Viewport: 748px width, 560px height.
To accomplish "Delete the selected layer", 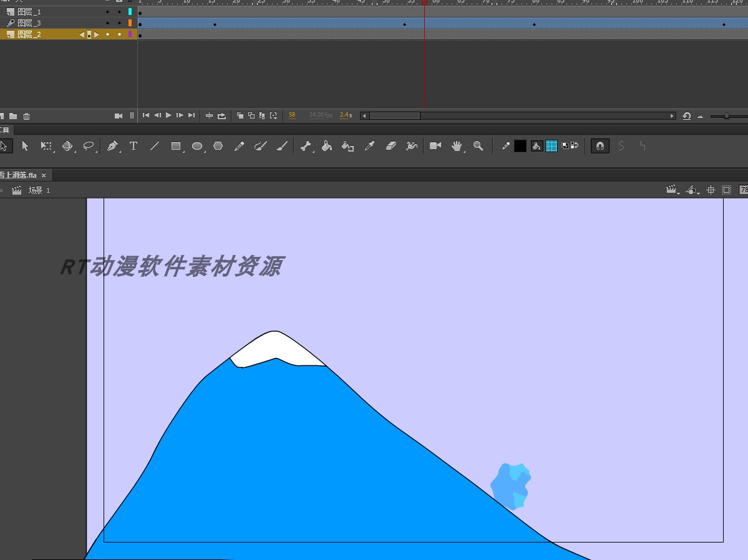I will tap(26, 115).
